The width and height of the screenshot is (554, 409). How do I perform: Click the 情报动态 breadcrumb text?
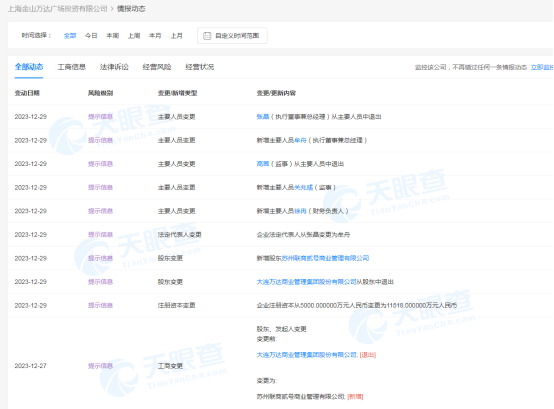pos(131,9)
